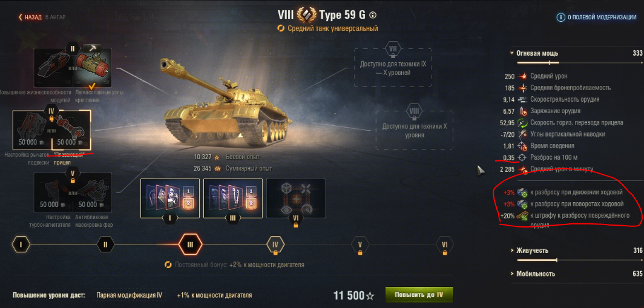644x308 pixels.
Task: Select the lightweight mounting nodes modification
Action: pos(93,67)
